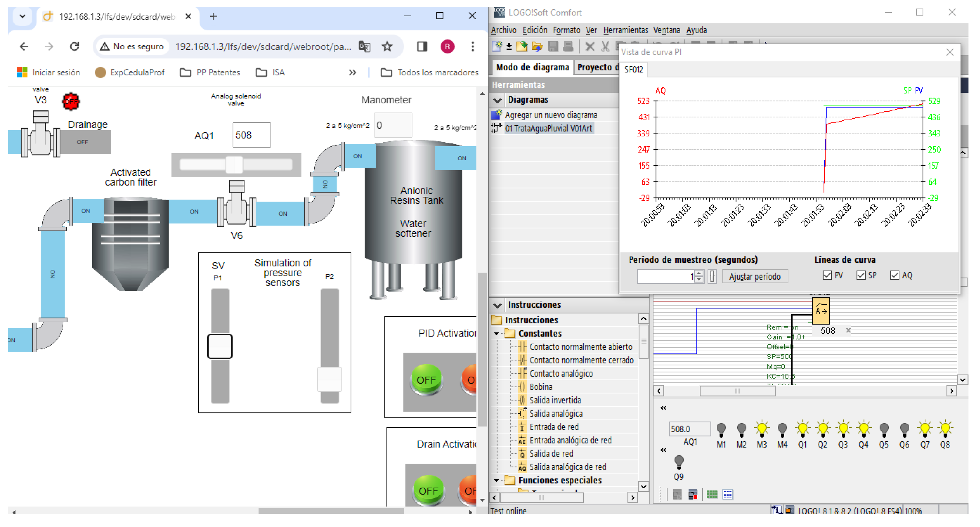Collapse the Constantes tree folder

click(497, 333)
